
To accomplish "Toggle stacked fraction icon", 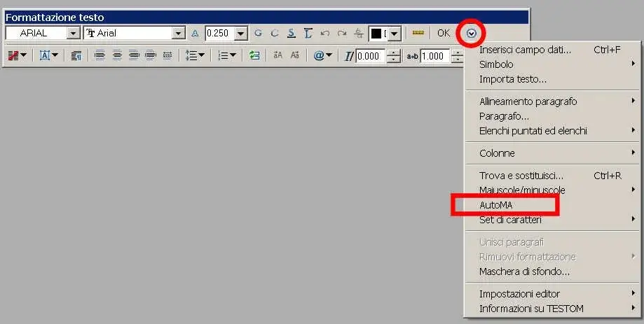I will tap(359, 33).
